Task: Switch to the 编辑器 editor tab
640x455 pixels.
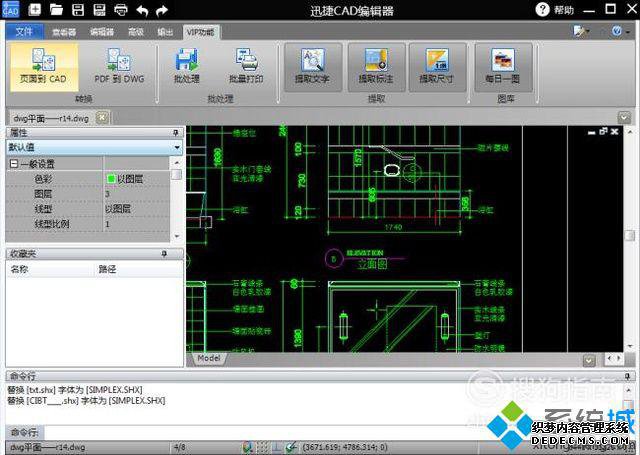Action: pos(102,32)
